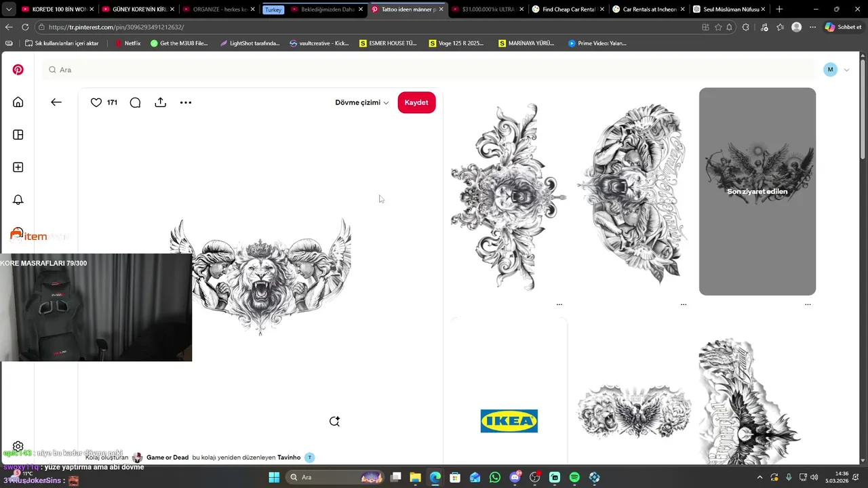Open the vaultcreative - Kick bookmark
Screen dimensions: 868x488
click(319, 43)
